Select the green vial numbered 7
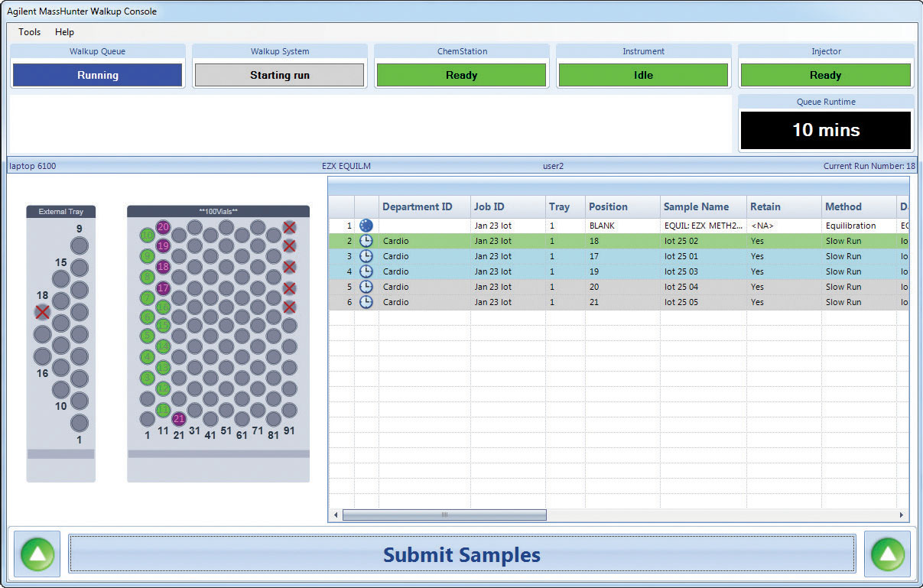Viewport: 923px width, 588px height. pos(147,297)
